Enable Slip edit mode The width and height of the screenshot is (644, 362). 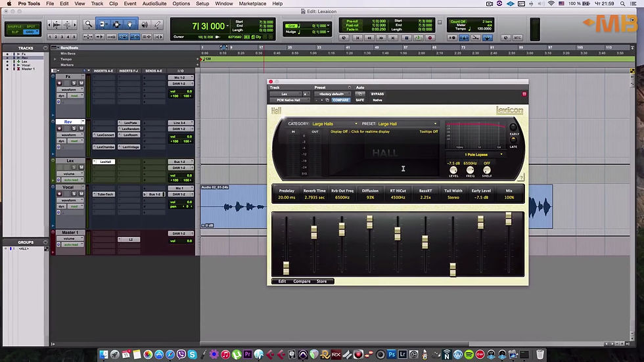(x=14, y=32)
